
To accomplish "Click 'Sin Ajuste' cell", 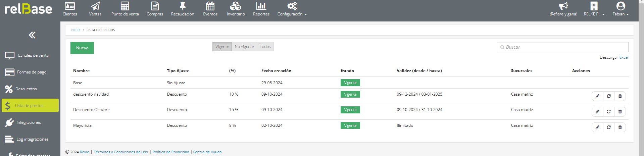I will (x=176, y=83).
